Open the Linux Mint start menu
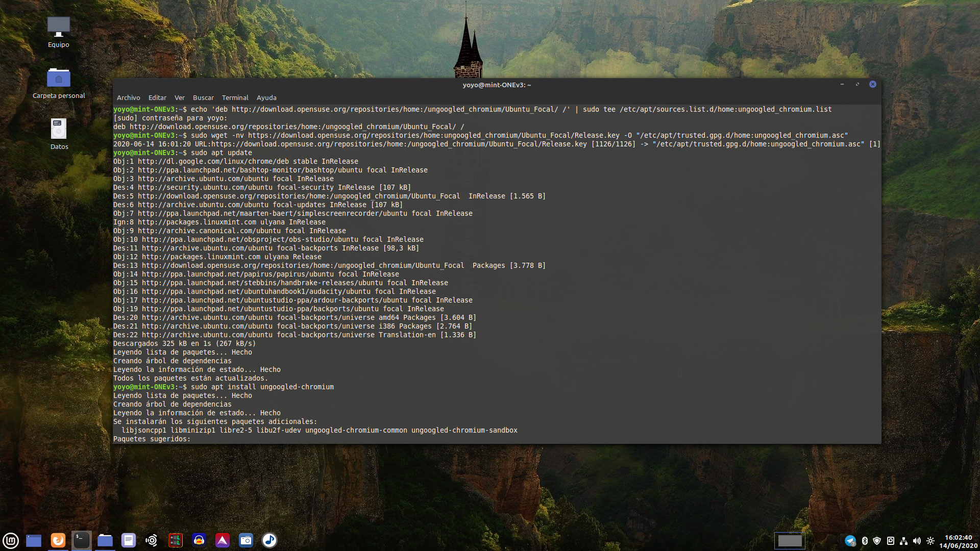The image size is (980, 551). click(11, 540)
